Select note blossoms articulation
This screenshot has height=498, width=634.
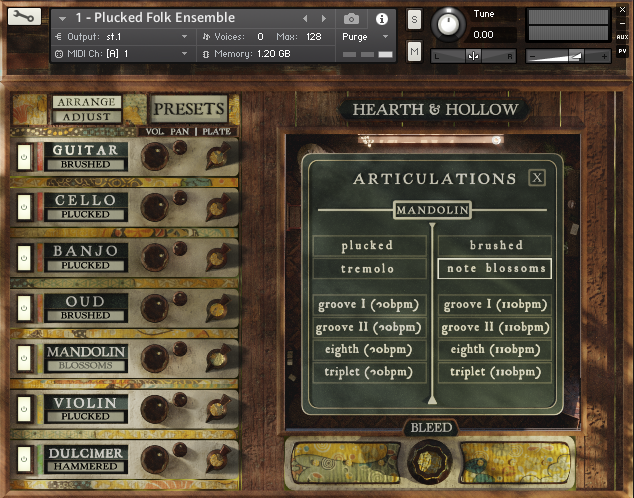click(x=495, y=268)
